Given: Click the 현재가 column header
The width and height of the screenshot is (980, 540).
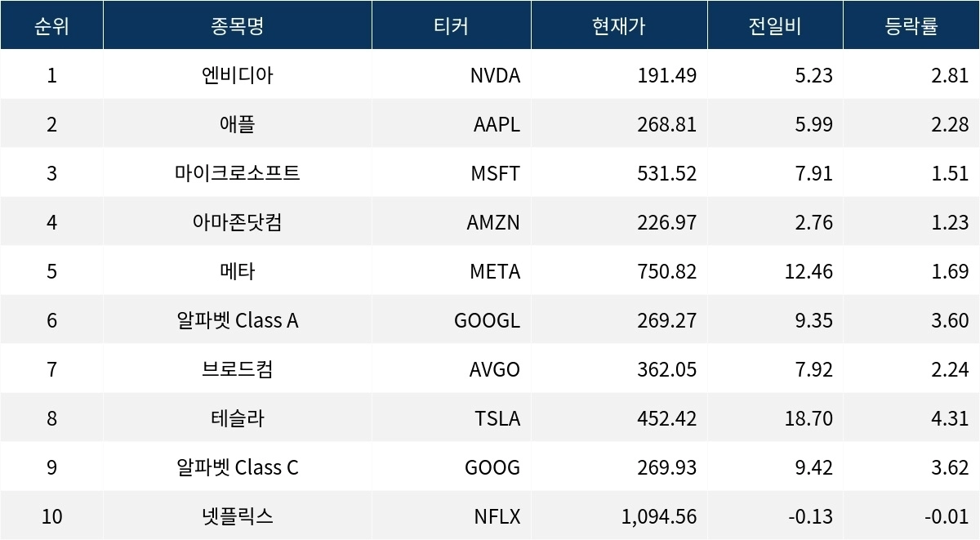Looking at the screenshot, I should click(619, 25).
